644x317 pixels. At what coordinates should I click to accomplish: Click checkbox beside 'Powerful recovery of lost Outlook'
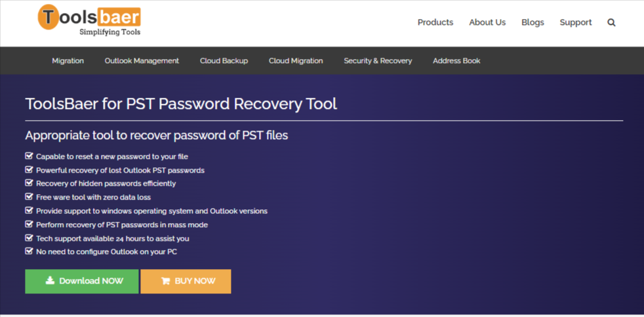pyautogui.click(x=29, y=170)
